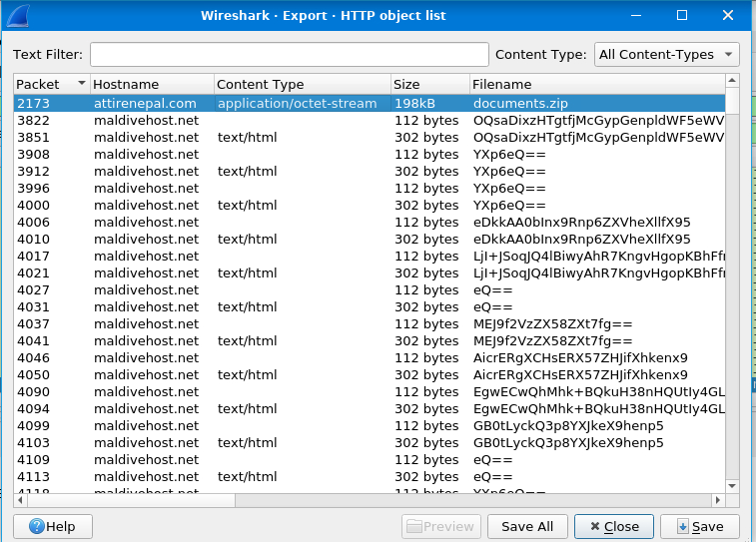Select packet 4021 row
Screen dimensions: 756x542
pyautogui.click(x=370, y=273)
